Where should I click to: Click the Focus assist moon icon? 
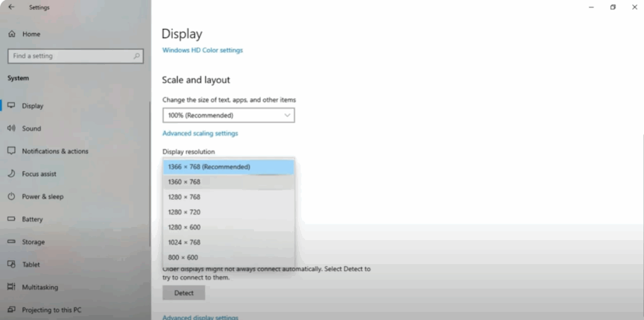(x=11, y=174)
